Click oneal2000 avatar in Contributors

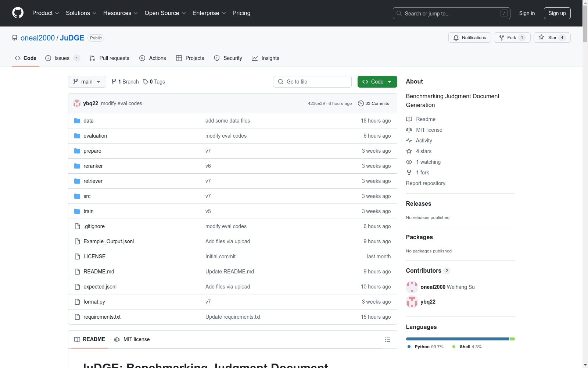412,287
